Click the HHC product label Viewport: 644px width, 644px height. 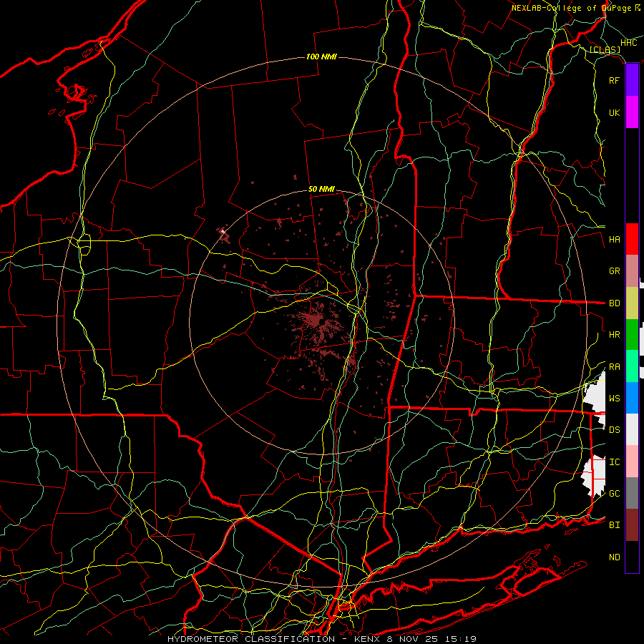628,43
